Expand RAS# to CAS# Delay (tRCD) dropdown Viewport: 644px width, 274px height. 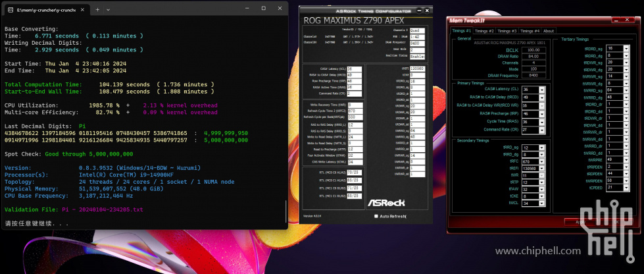point(542,97)
